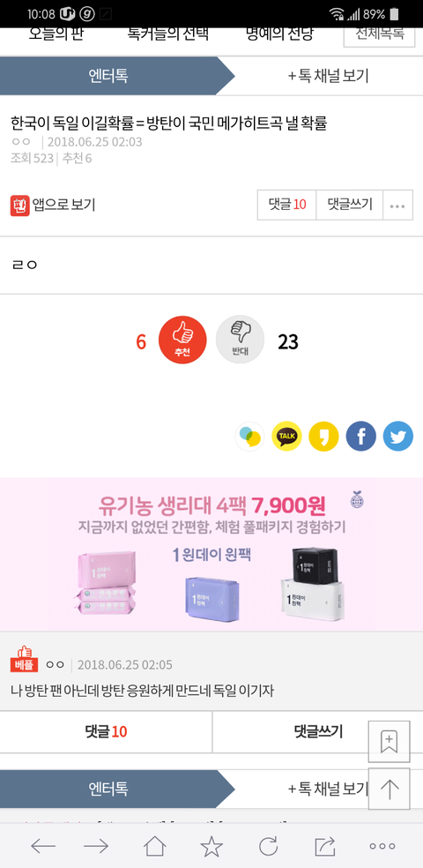Tap the gray 반대 thumbs-down button
Viewport: 423px width, 868px height.
pos(240,340)
